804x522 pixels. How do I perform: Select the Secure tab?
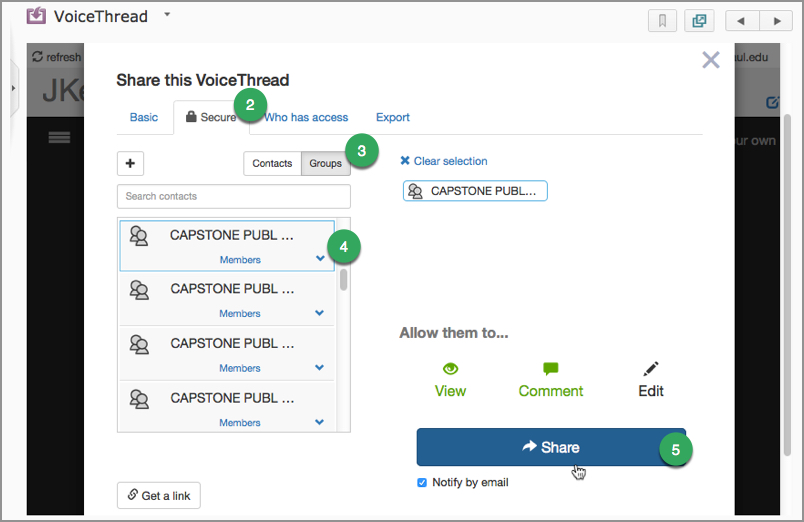tap(211, 117)
